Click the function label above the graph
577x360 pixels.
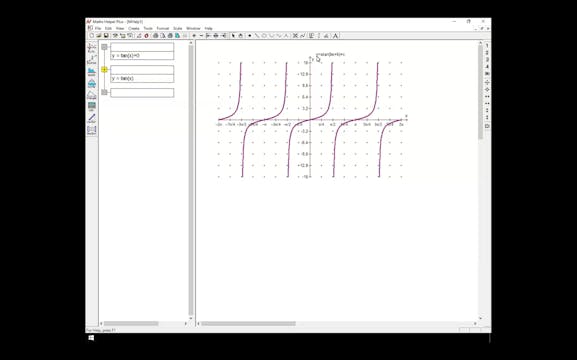pos(330,54)
